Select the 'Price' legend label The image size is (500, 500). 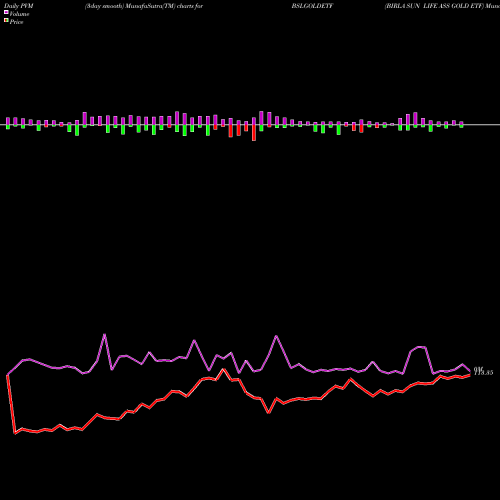(x=16, y=22)
